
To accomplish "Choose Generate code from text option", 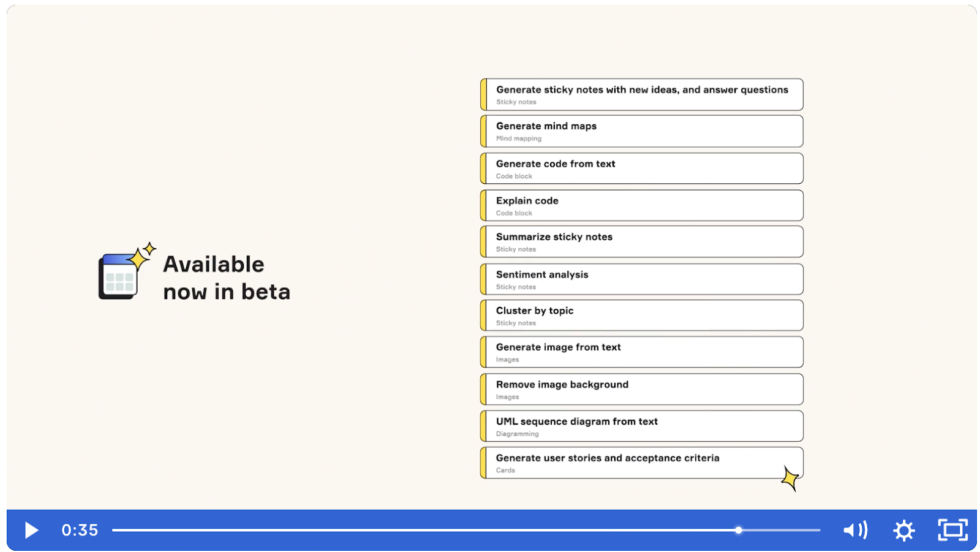I will [x=642, y=168].
